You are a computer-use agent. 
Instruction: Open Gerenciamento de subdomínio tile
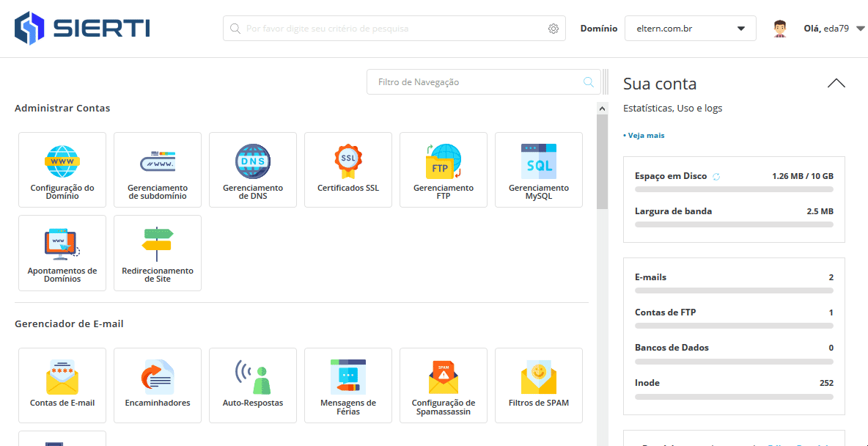157,169
